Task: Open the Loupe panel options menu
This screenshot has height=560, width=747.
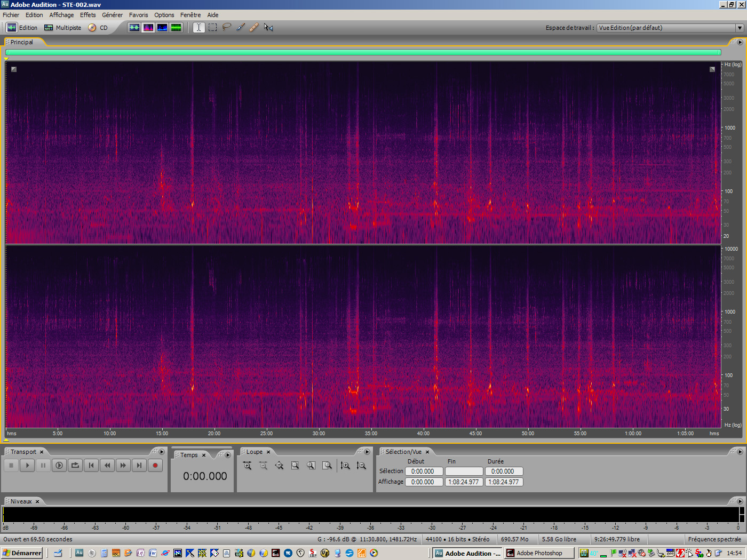Action: coord(367,452)
